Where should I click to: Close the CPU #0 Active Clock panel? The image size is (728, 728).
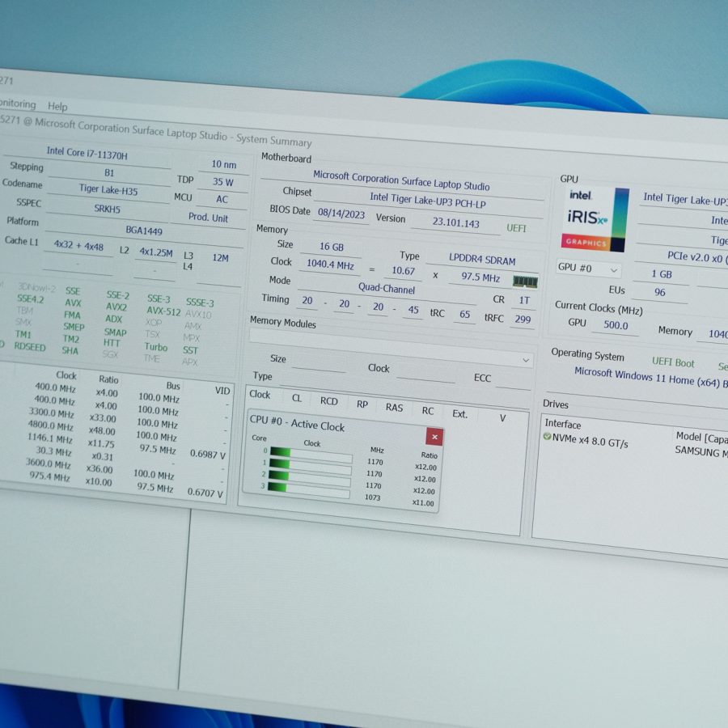(434, 437)
